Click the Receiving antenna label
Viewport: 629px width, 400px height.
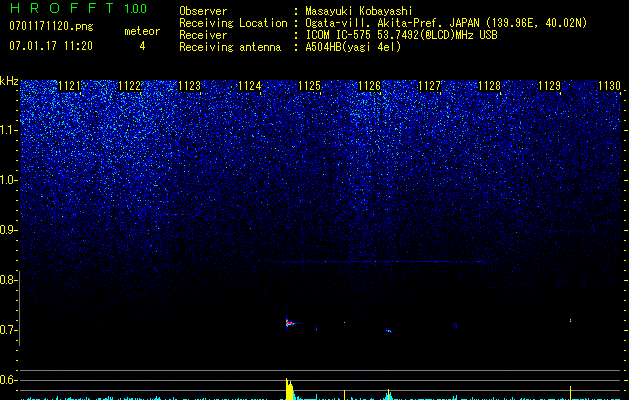[230, 47]
